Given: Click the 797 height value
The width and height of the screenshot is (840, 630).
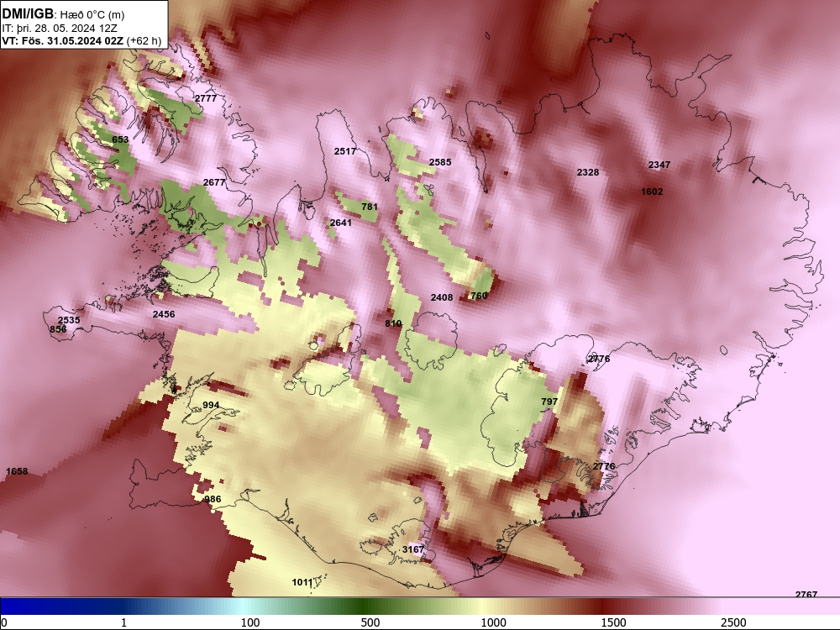Looking at the screenshot, I should click(549, 402).
